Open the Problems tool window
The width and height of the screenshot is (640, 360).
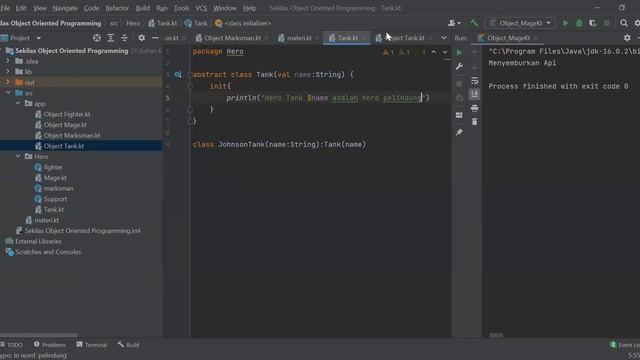pyautogui.click(x=49, y=345)
